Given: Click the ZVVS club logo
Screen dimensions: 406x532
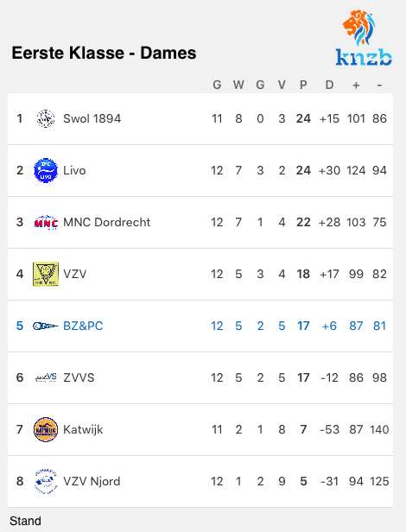Looking at the screenshot, I should click(x=46, y=377).
